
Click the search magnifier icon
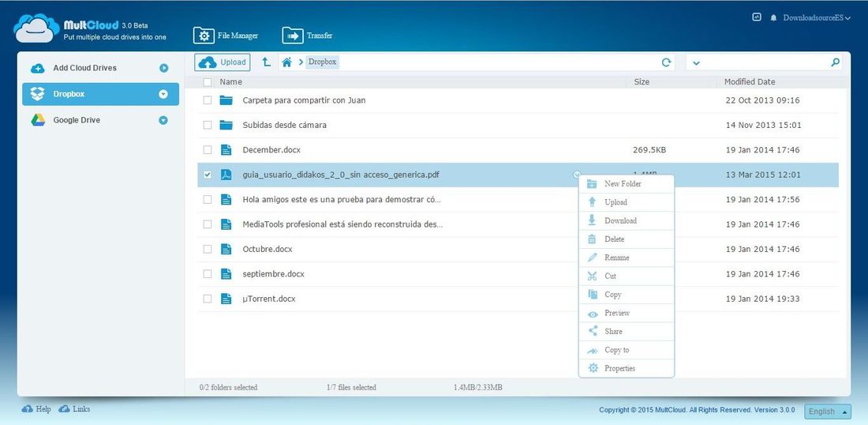click(836, 62)
